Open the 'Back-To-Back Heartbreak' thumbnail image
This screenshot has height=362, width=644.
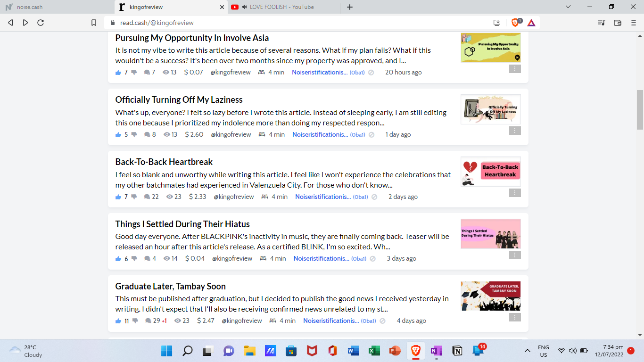click(x=491, y=172)
